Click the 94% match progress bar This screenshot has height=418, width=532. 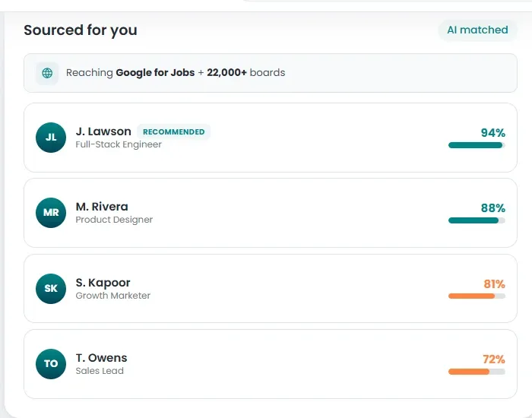click(477, 145)
